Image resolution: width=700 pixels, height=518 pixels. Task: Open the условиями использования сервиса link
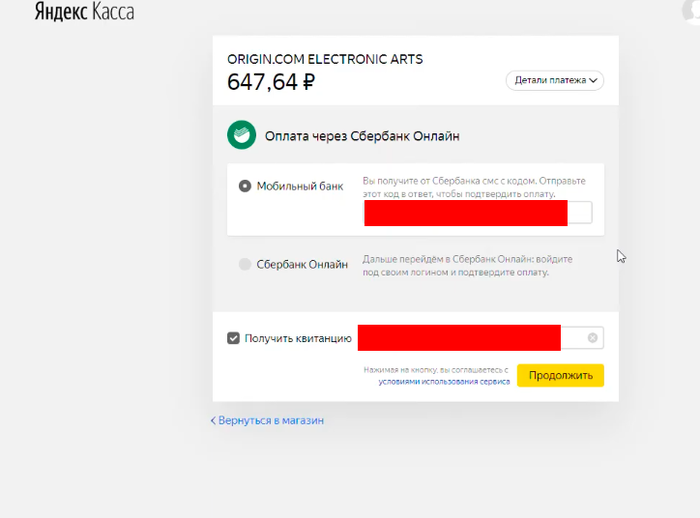[444, 381]
